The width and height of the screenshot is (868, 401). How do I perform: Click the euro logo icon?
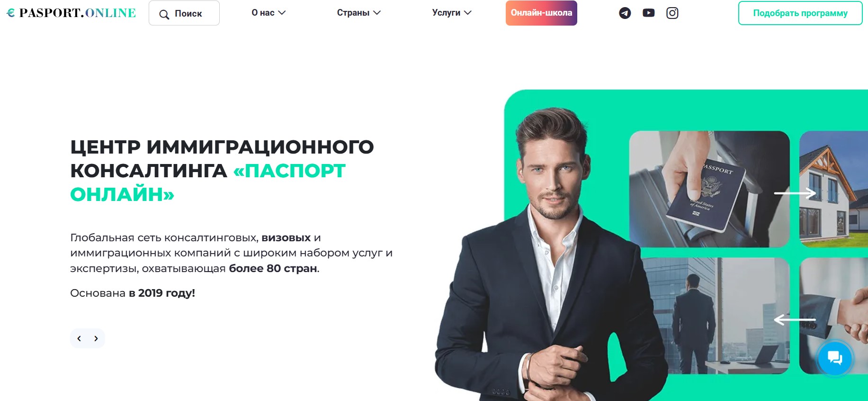coord(11,13)
